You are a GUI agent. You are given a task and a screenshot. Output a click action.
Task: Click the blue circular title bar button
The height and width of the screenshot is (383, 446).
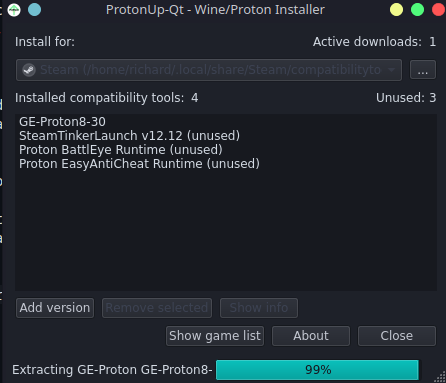pos(34,10)
